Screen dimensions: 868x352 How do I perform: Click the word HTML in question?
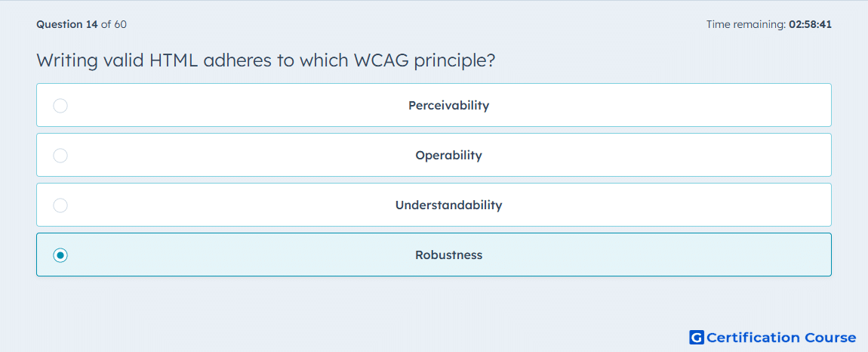click(x=174, y=60)
